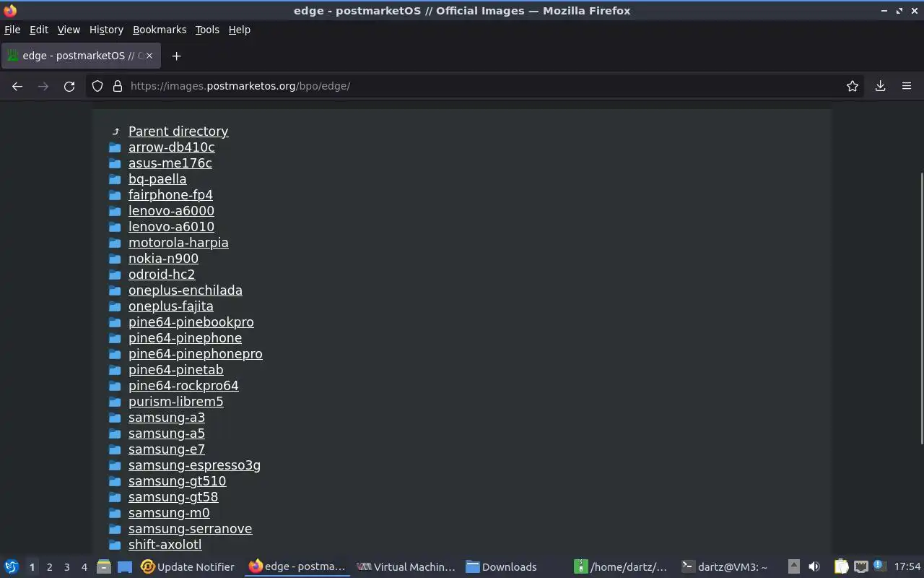Open the View menu
This screenshot has height=578, width=924.
(69, 30)
